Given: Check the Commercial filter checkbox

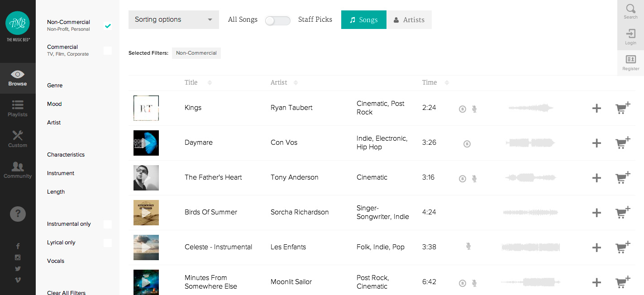Looking at the screenshot, I should tap(108, 51).
